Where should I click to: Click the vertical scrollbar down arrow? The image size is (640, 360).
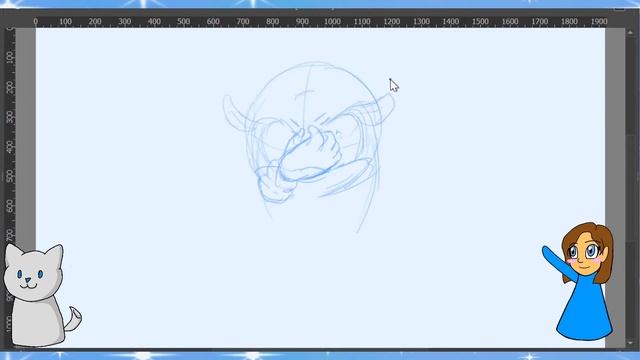[631, 343]
